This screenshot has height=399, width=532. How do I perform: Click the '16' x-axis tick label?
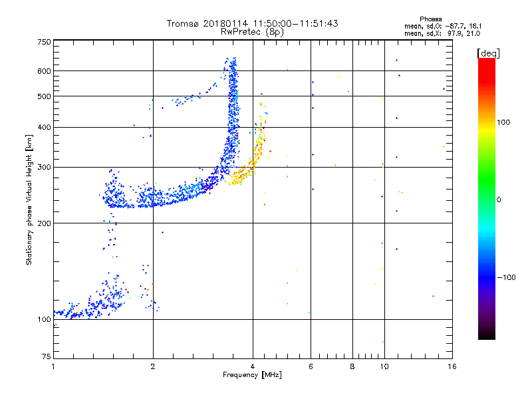452,366
